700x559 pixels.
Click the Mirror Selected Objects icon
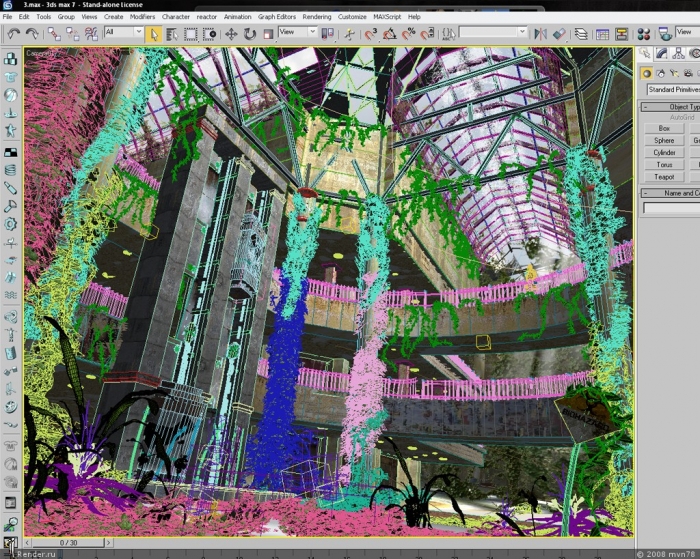click(x=540, y=34)
